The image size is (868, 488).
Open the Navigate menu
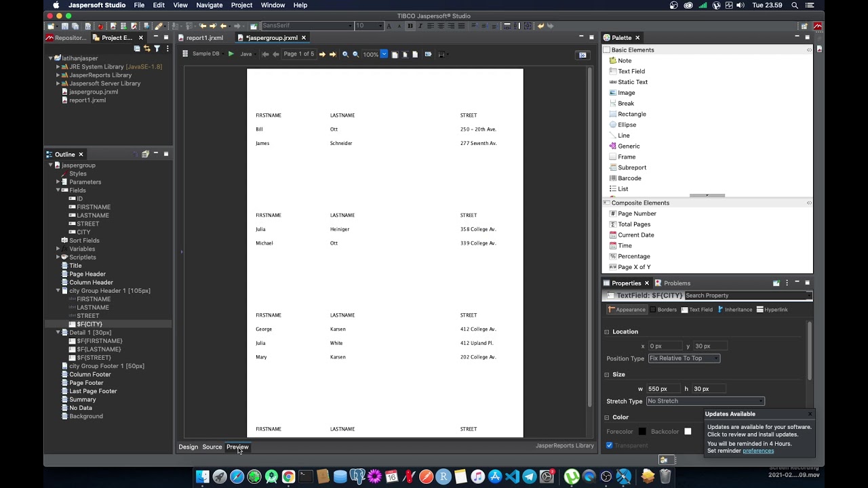[209, 5]
